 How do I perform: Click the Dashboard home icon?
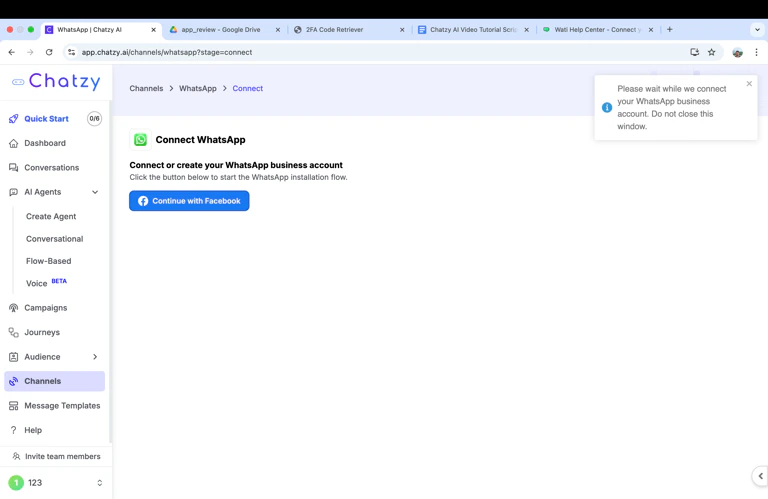pos(14,143)
